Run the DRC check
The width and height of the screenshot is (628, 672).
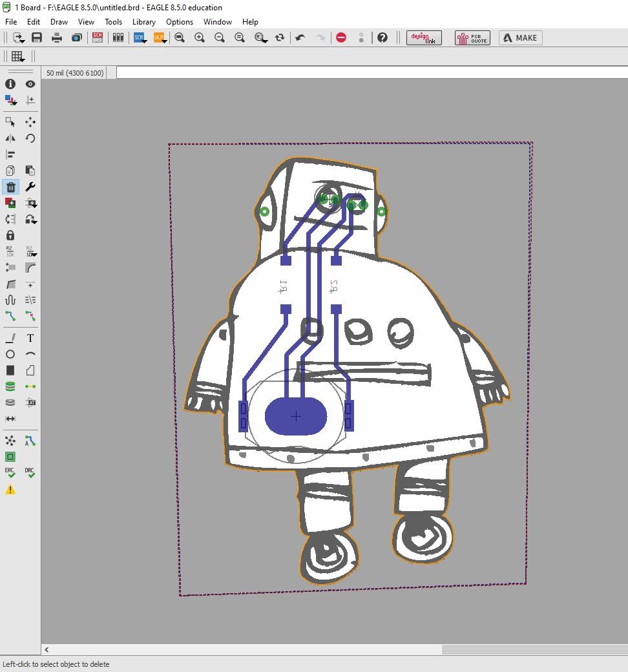[x=30, y=473]
